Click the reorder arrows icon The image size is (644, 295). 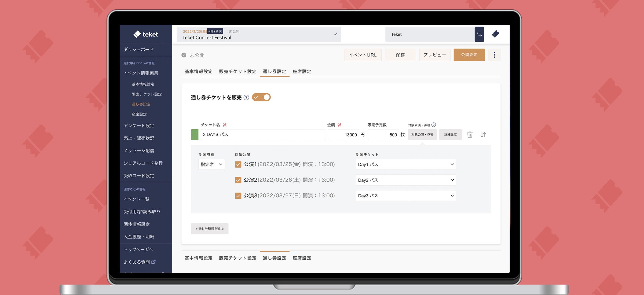(483, 135)
